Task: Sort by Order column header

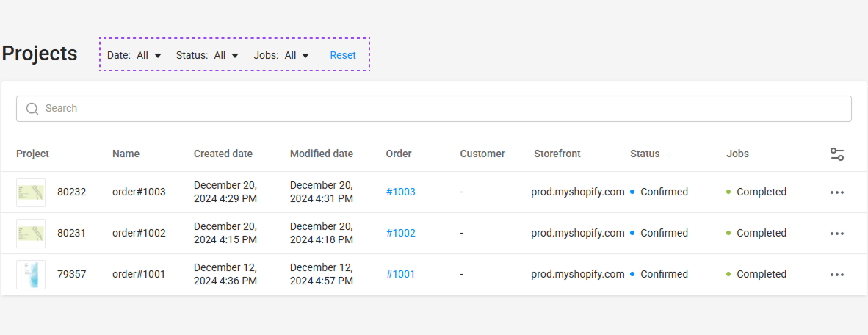Action: click(399, 154)
